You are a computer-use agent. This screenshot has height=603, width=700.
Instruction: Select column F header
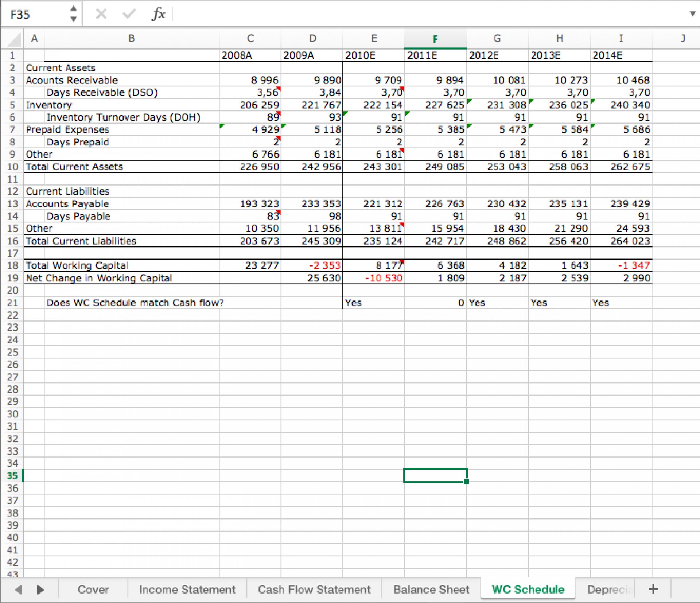pos(435,39)
